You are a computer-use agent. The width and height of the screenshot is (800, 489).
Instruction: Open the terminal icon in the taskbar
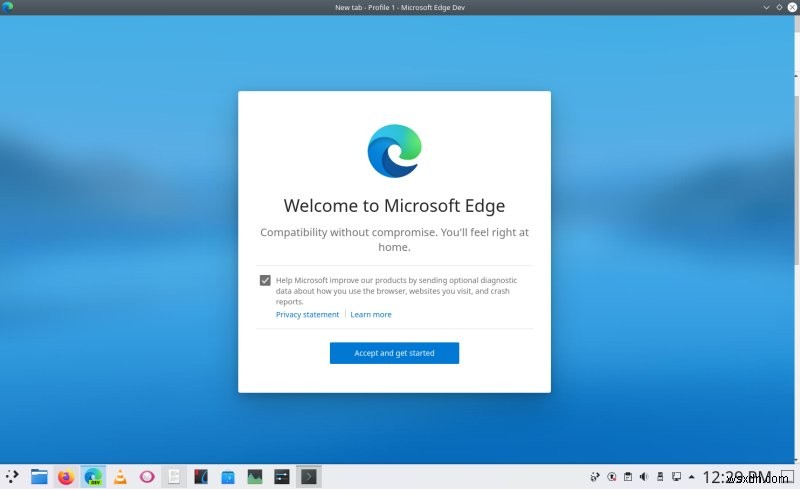(x=309, y=477)
